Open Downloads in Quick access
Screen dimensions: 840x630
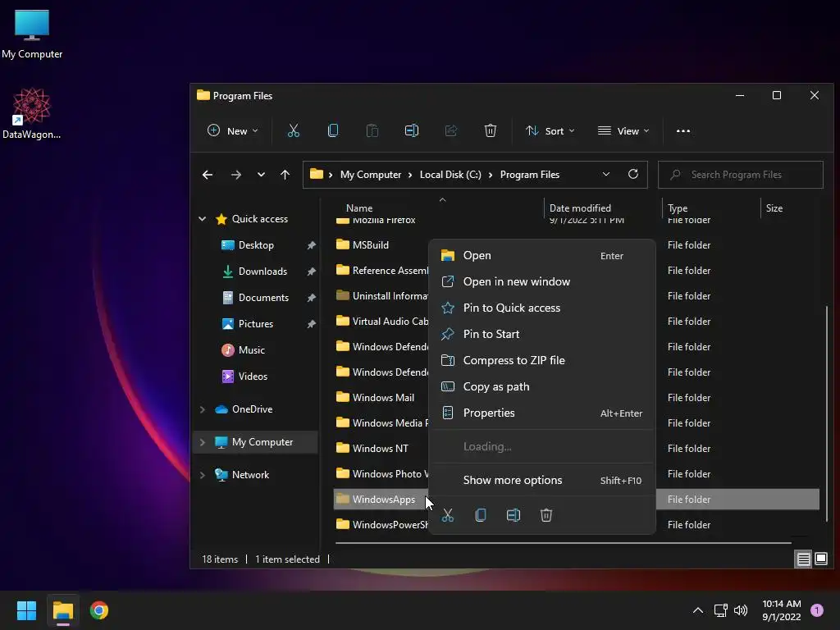point(262,272)
